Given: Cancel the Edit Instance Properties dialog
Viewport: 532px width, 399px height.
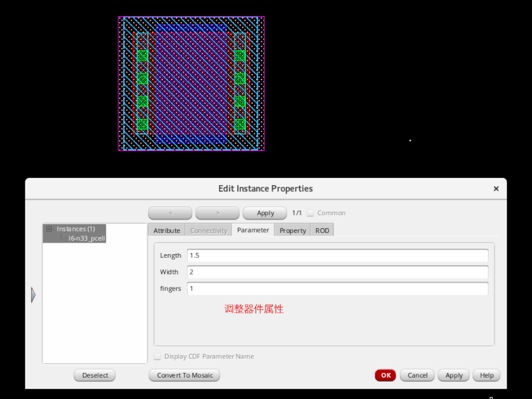Looking at the screenshot, I should tap(417, 375).
